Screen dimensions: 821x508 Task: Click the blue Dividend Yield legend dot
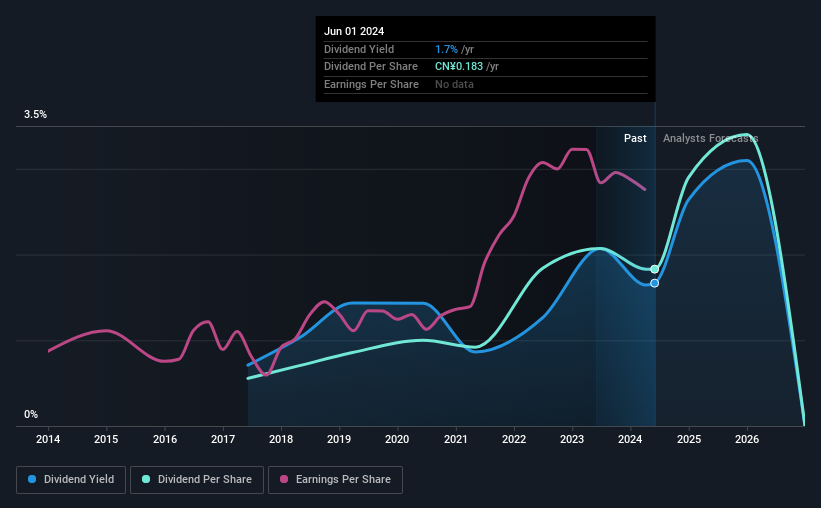coord(32,479)
